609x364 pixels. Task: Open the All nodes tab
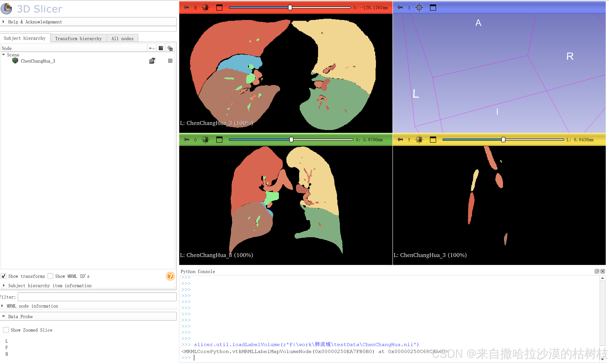click(x=122, y=39)
